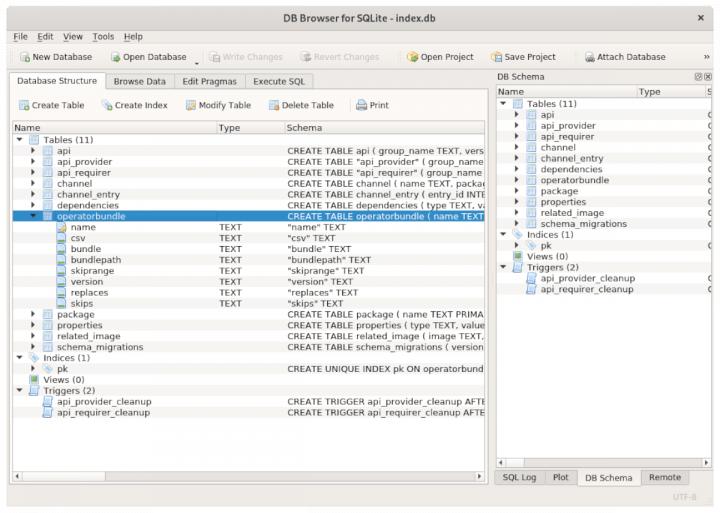Click the Create Table icon
720x513 pixels.
[x=24, y=105]
